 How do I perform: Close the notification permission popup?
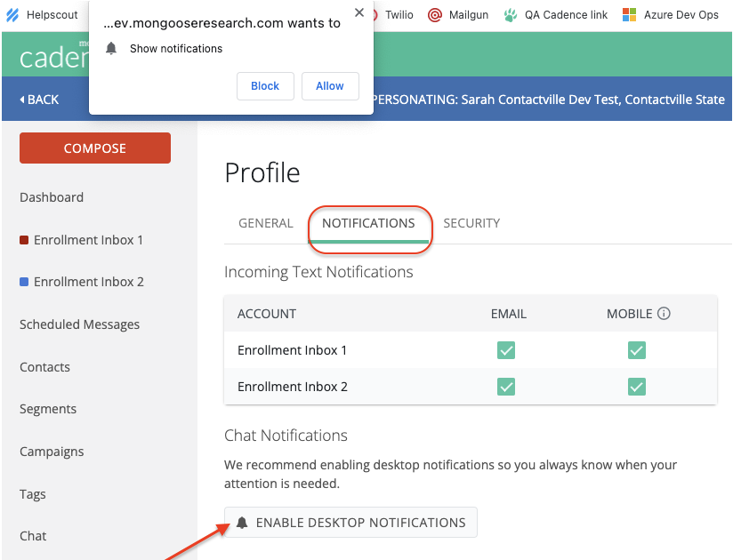coord(358,13)
